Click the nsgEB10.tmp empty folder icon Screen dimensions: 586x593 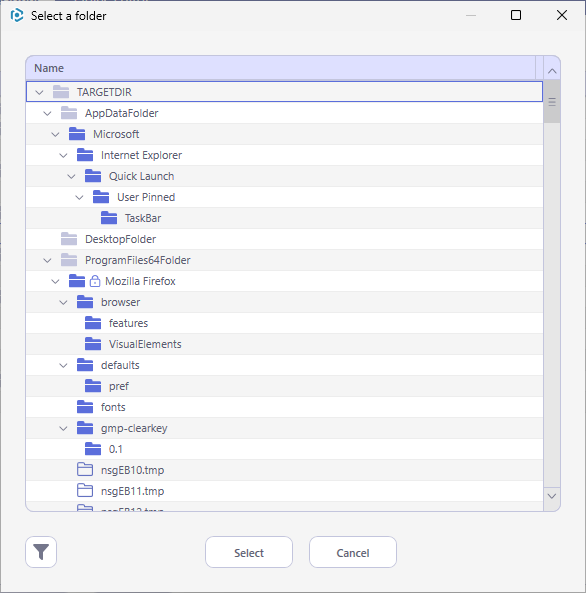85,470
